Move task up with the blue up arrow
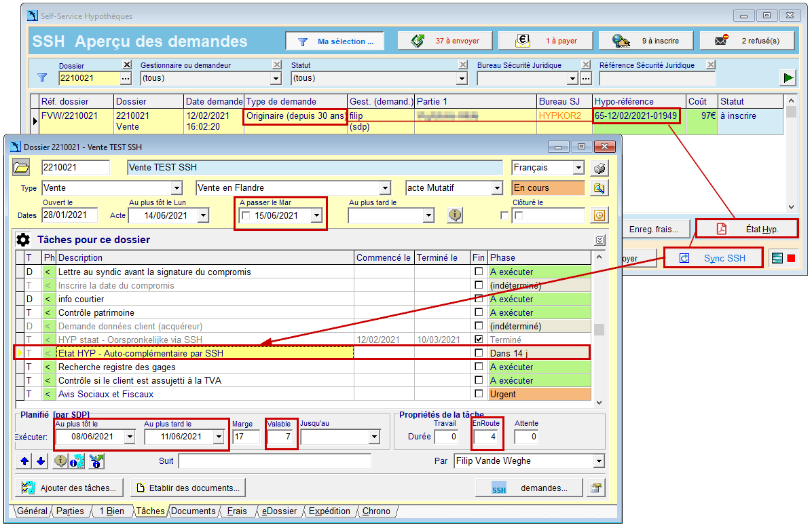This screenshot has width=812, height=527. (24, 460)
